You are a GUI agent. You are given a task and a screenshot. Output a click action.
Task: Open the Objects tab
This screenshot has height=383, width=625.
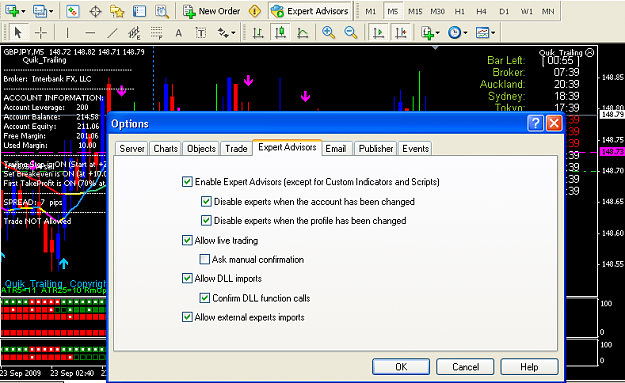click(x=201, y=149)
